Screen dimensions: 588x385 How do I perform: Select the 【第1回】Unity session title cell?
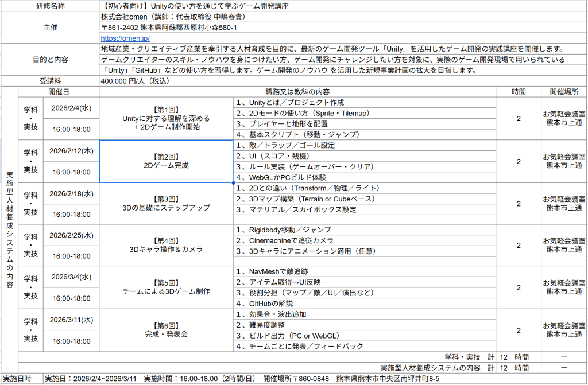coord(166,118)
